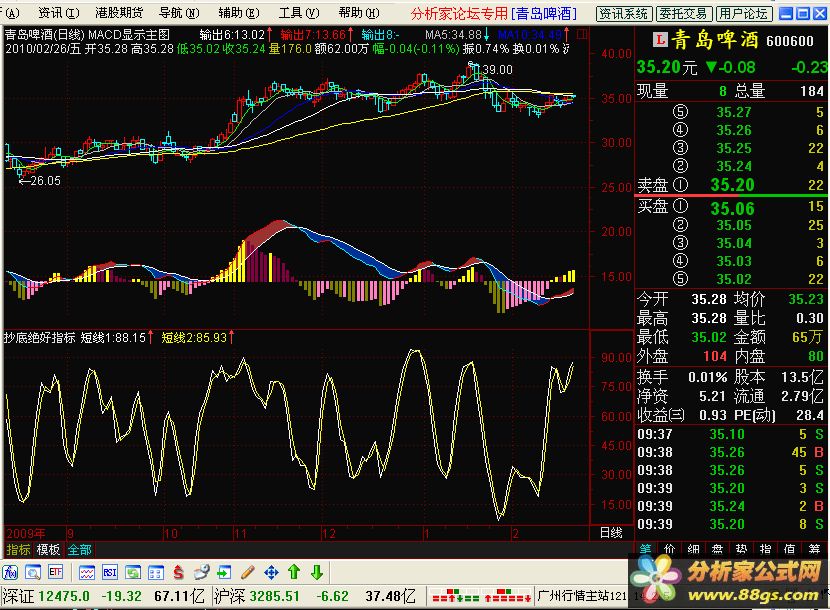Click the 09:37 trade row at 35.10

[x=730, y=434]
